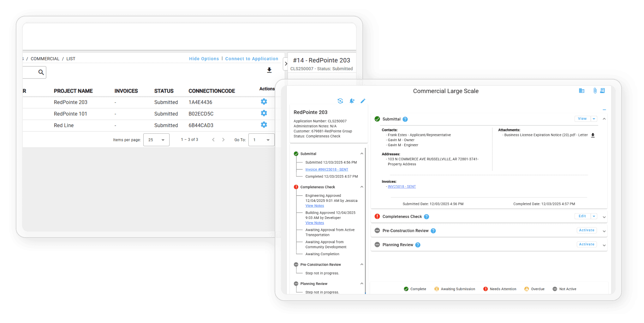Expand the Planning Review section chevron
This screenshot has height=323, width=644.
pos(604,245)
